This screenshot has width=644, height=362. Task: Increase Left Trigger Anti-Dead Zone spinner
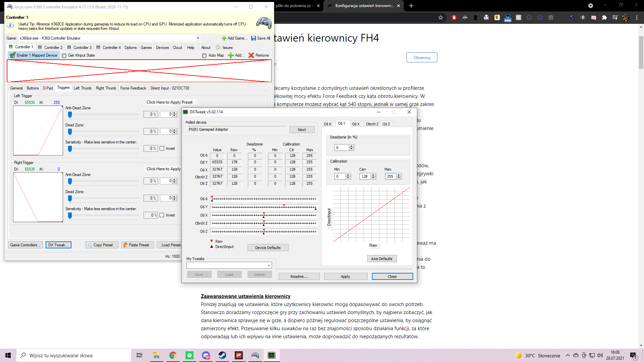174,113
